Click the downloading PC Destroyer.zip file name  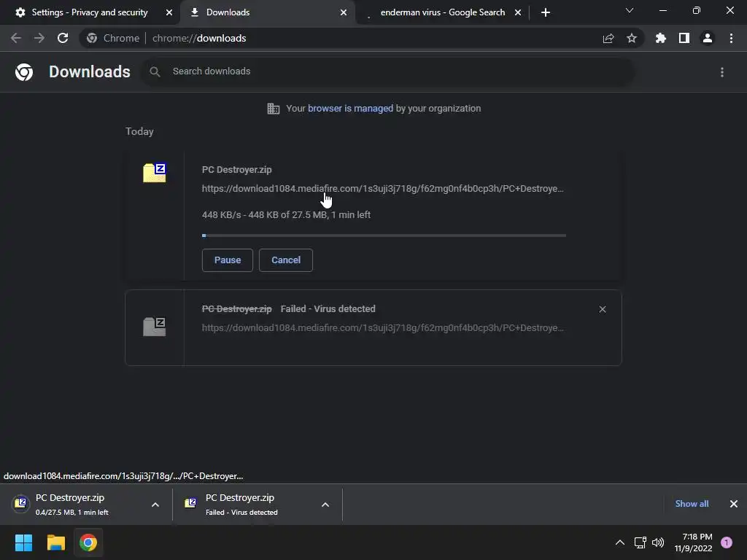tap(237, 169)
